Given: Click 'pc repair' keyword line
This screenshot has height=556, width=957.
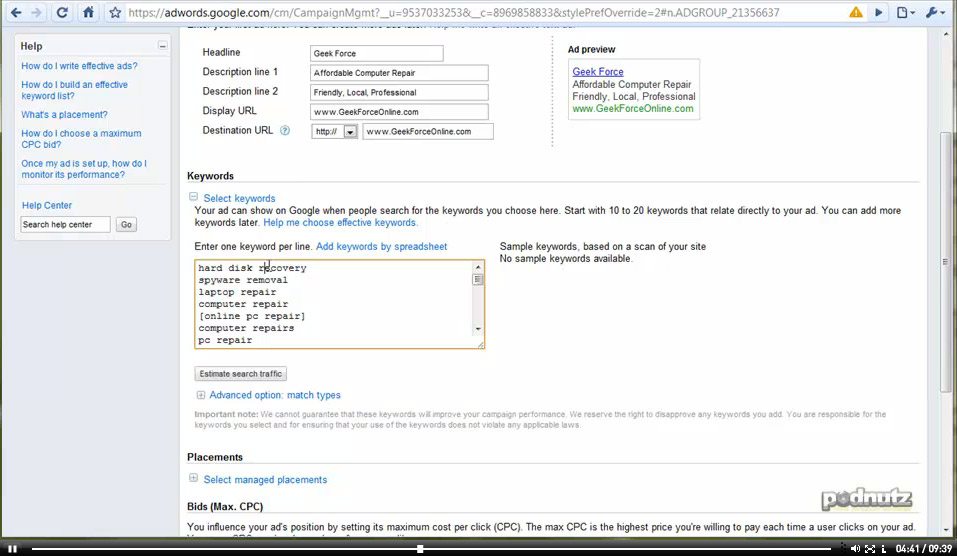Looking at the screenshot, I should 225,341.
